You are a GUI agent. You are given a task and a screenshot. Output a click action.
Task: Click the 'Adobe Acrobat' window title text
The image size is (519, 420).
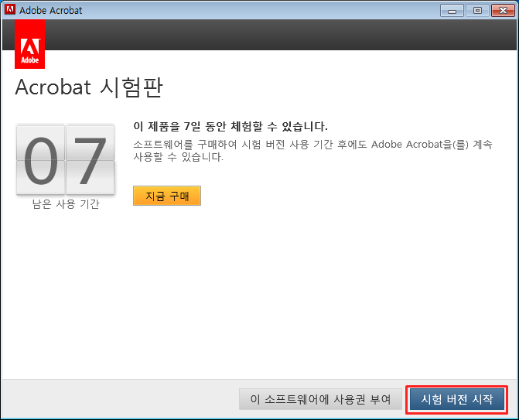click(50, 10)
